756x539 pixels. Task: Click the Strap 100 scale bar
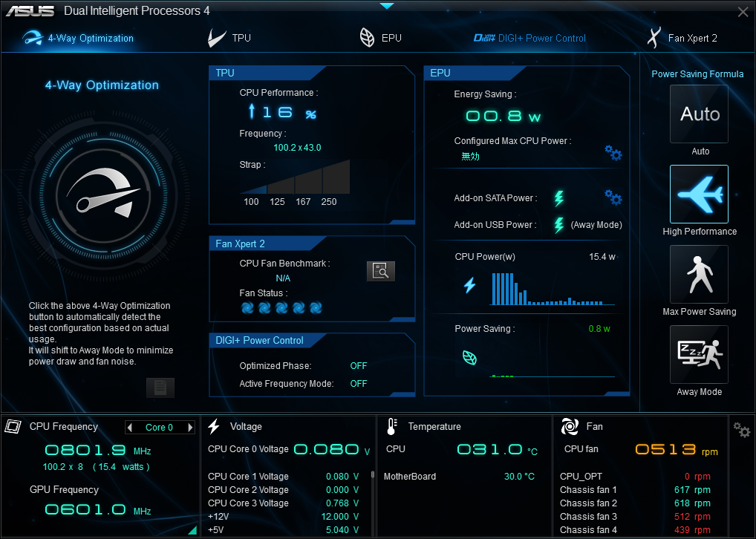click(253, 190)
